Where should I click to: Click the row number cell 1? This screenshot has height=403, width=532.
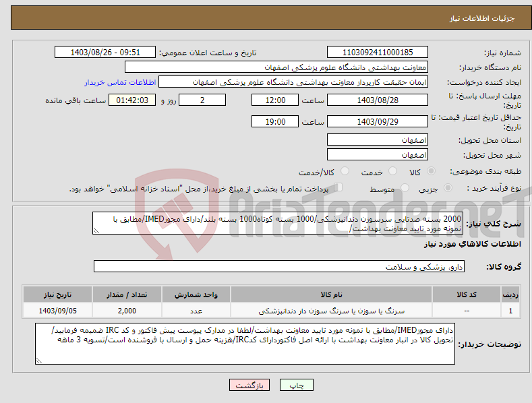point(510,311)
